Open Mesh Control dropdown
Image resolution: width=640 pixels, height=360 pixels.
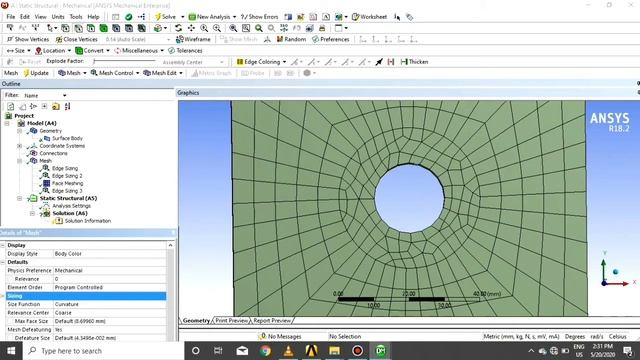pyautogui.click(x=115, y=73)
